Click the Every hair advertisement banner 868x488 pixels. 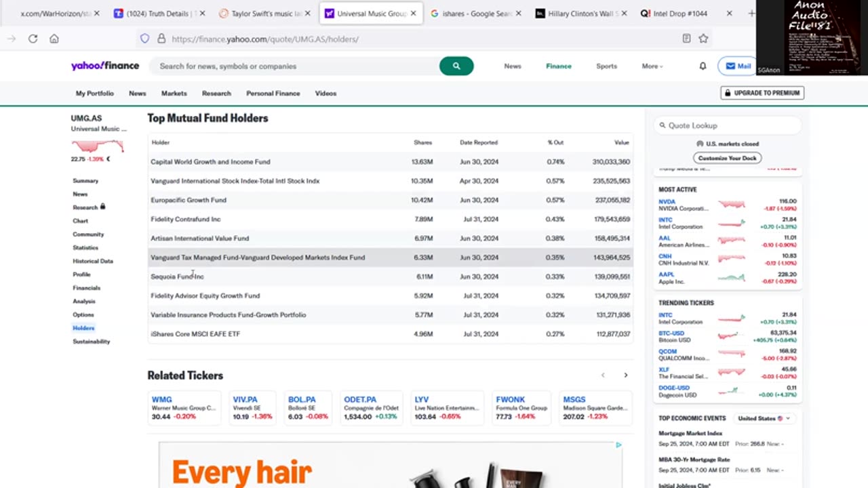tap(390, 465)
